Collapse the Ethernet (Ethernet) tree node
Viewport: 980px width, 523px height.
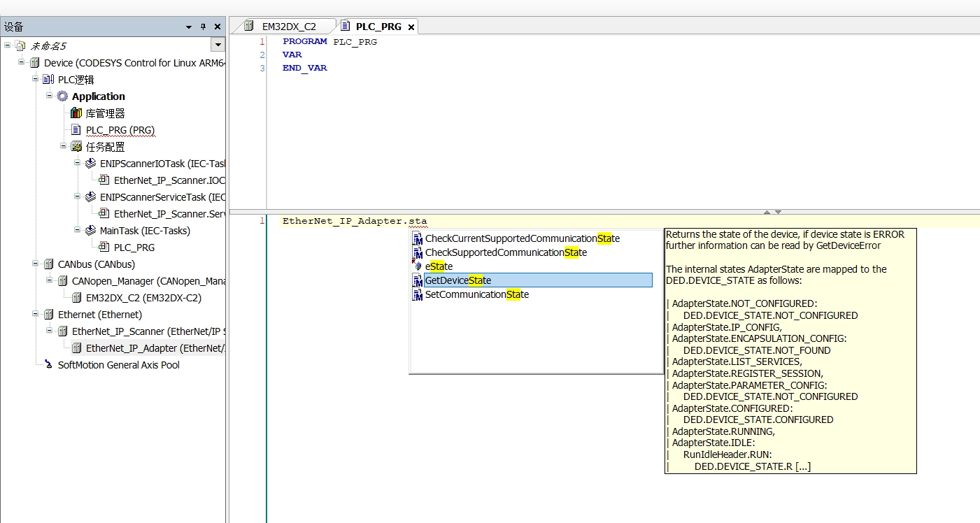coord(36,314)
